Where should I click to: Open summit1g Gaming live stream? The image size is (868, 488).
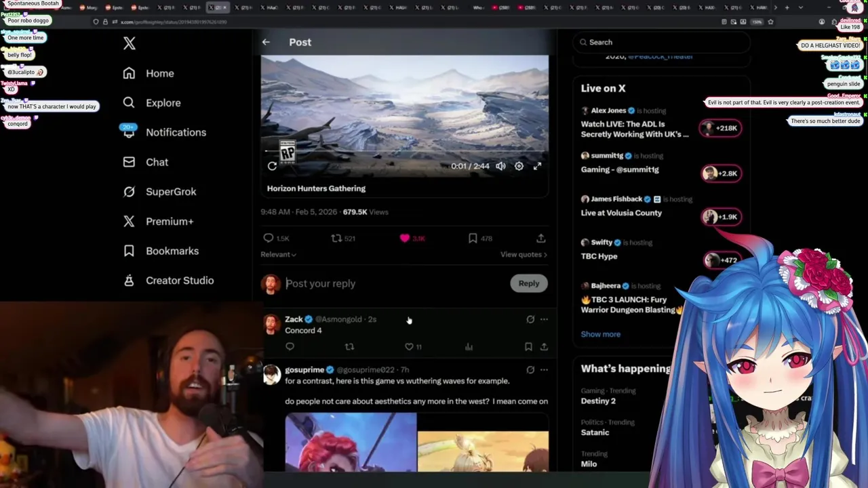tap(661, 163)
